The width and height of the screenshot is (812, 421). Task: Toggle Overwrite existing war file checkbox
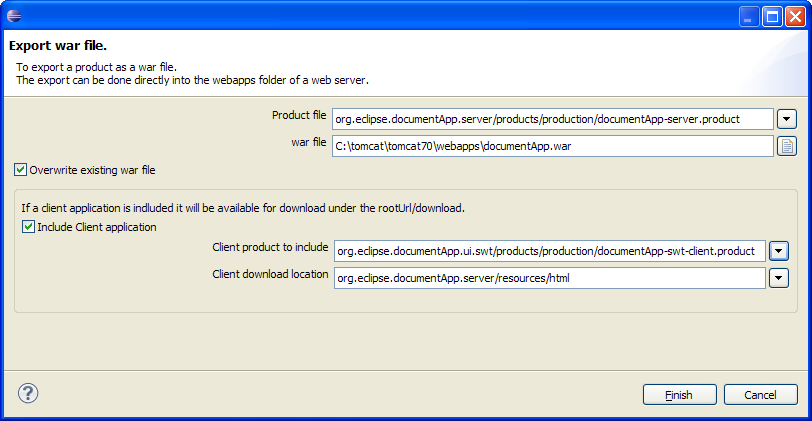coord(20,170)
